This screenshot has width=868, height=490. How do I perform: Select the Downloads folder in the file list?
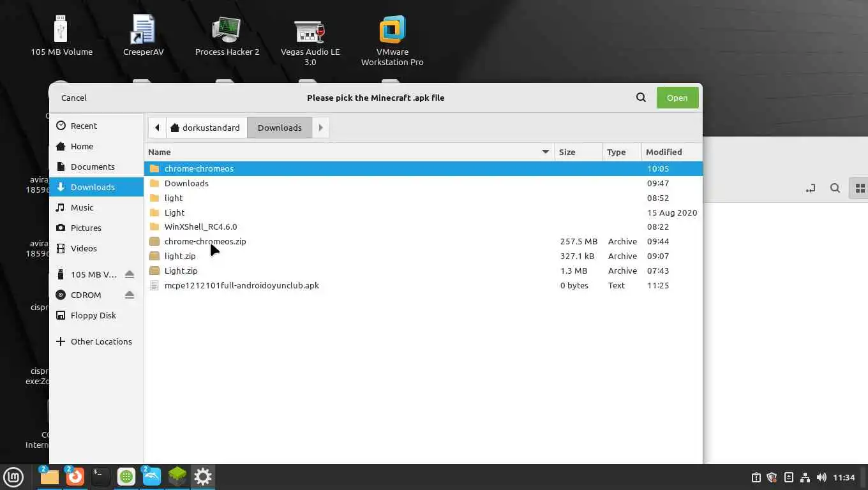423,183
